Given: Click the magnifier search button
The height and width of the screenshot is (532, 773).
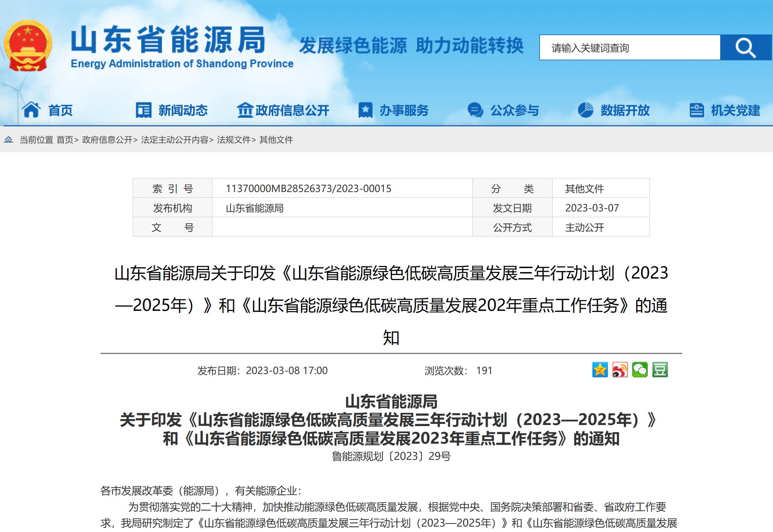Looking at the screenshot, I should (746, 47).
